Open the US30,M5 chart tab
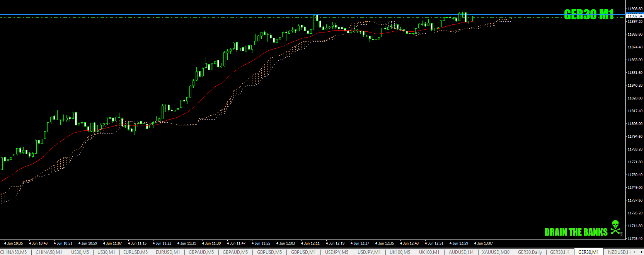Image resolution: width=644 pixels, height=255 pixels. click(x=80, y=252)
